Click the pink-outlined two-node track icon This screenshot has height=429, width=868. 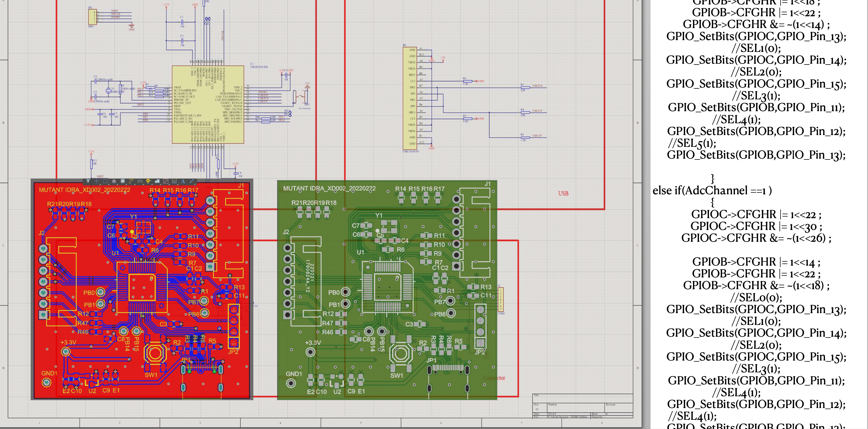point(166,181)
